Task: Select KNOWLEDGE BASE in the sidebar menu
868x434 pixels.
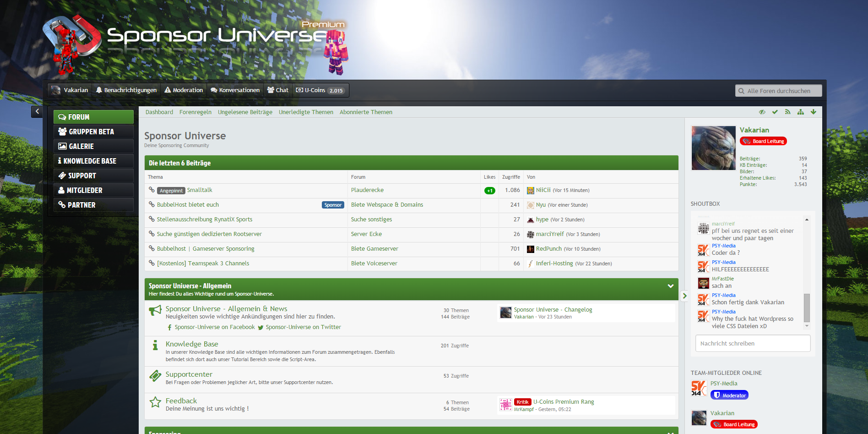Action: pos(93,161)
